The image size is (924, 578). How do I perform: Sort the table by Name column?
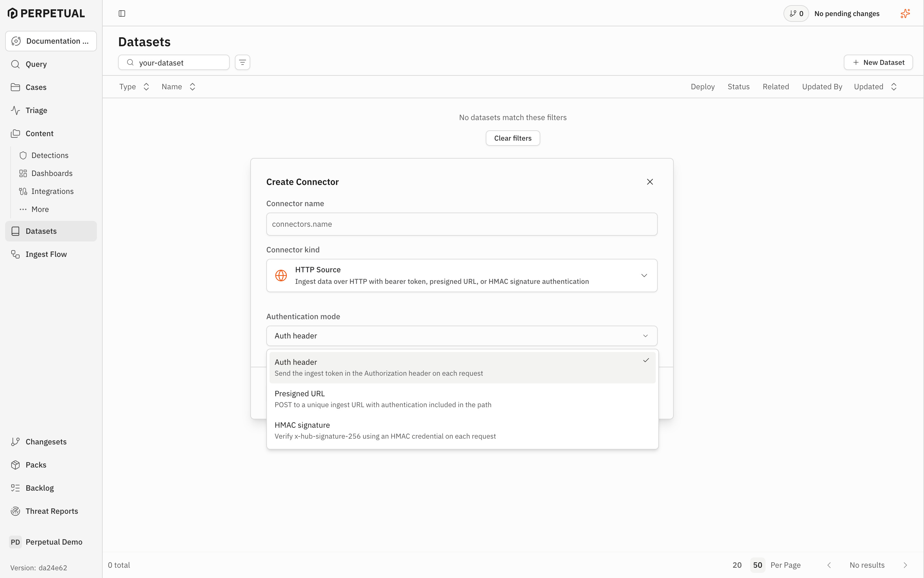[x=179, y=87]
